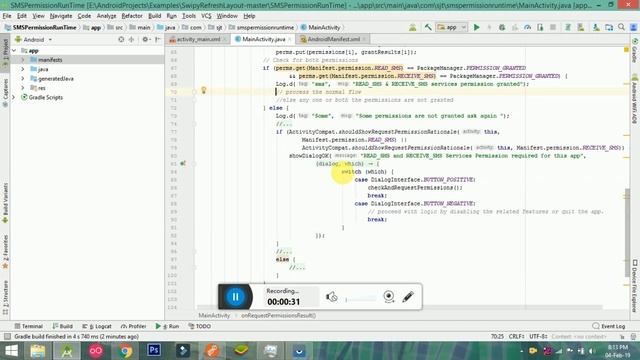Switch to AndroidManifest.xml tab
The image size is (640, 360).
[x=333, y=39]
